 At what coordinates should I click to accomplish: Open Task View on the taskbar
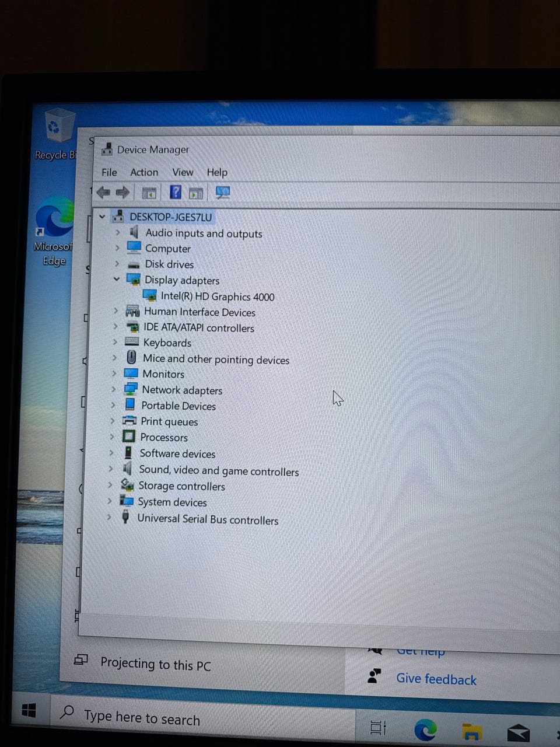click(378, 727)
